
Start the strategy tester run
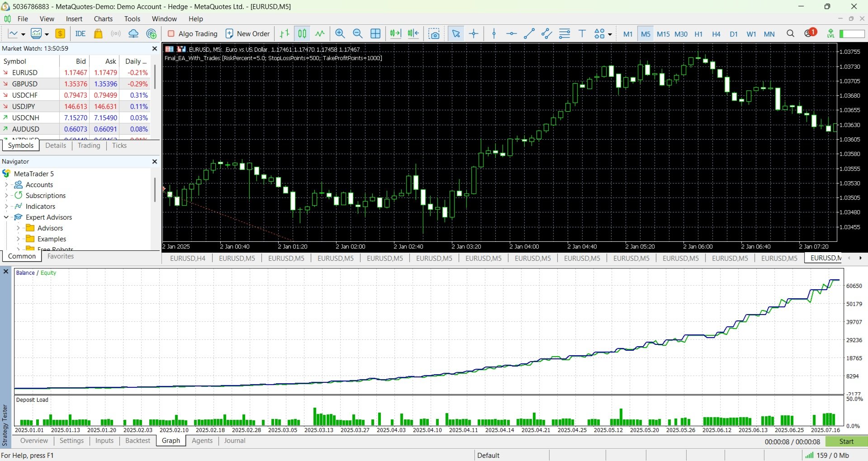point(846,442)
